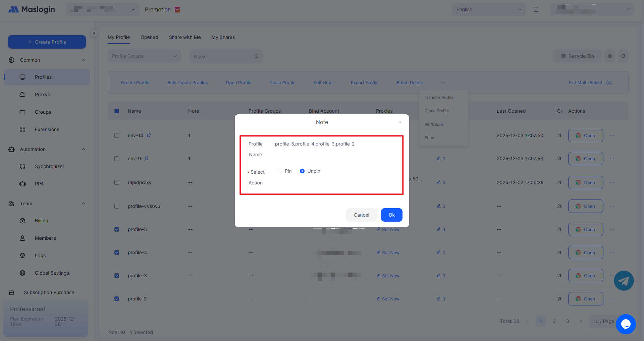Open the Profile Groups dropdown filter
Screen dimensions: 644x341
point(144,56)
